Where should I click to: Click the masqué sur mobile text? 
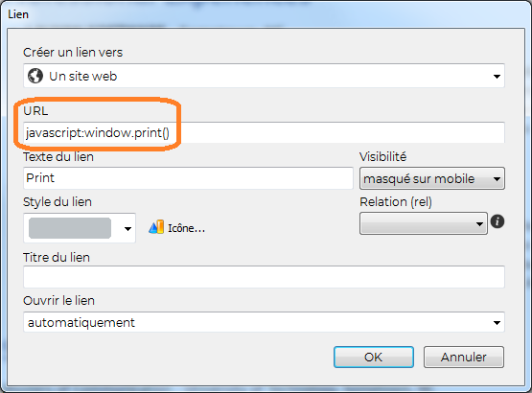coord(419,179)
